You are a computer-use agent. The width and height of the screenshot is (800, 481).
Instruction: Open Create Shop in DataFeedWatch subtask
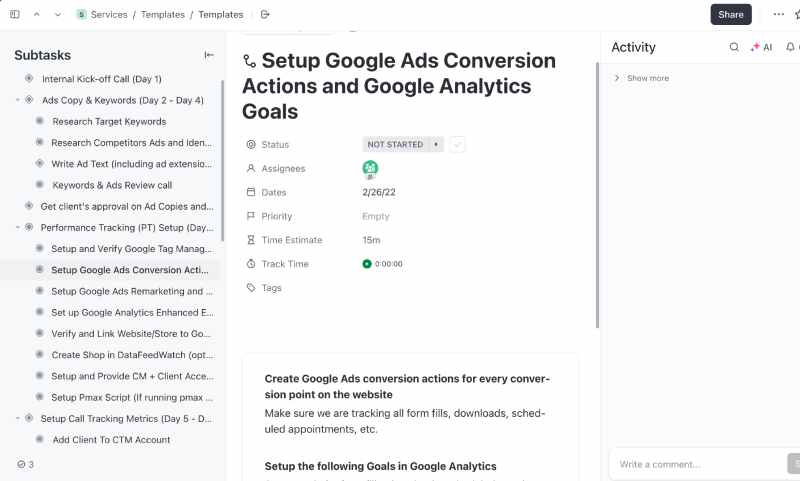[132, 355]
